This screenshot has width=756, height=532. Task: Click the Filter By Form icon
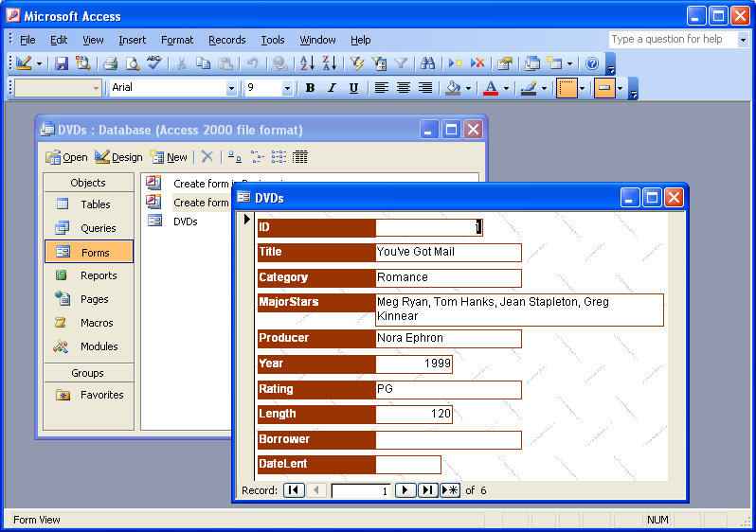tap(379, 63)
